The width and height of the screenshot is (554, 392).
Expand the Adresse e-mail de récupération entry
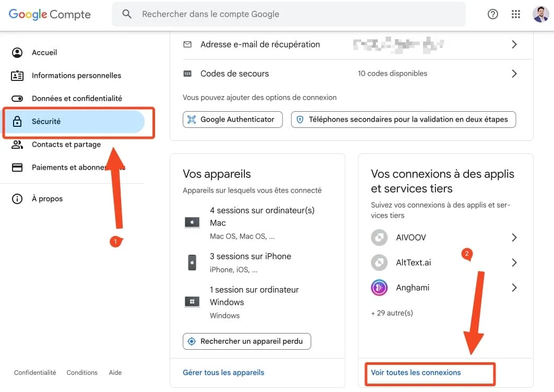[514, 44]
